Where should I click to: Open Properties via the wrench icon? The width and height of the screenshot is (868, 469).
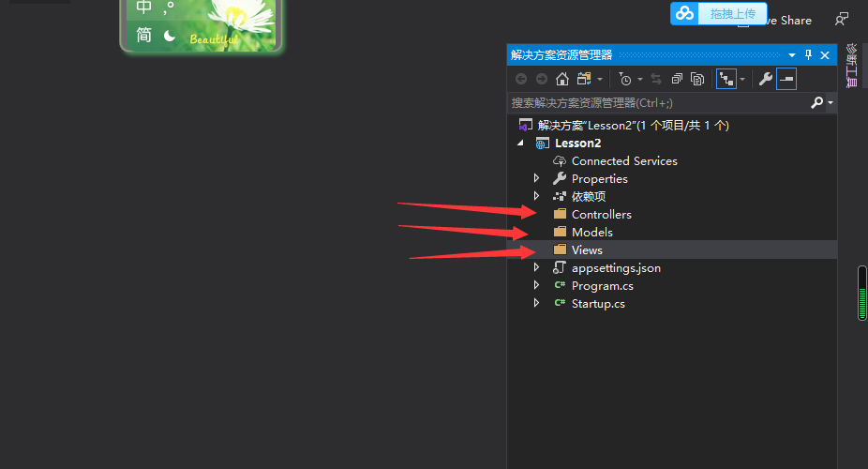click(x=766, y=79)
